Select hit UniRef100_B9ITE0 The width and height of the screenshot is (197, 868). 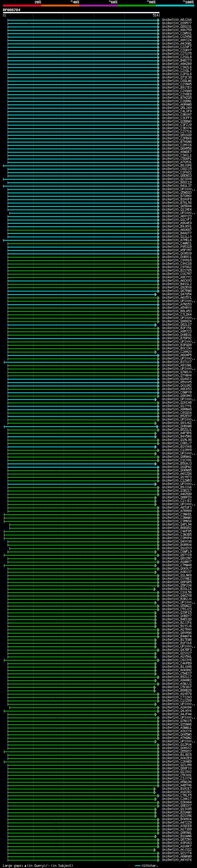[x=177, y=88]
